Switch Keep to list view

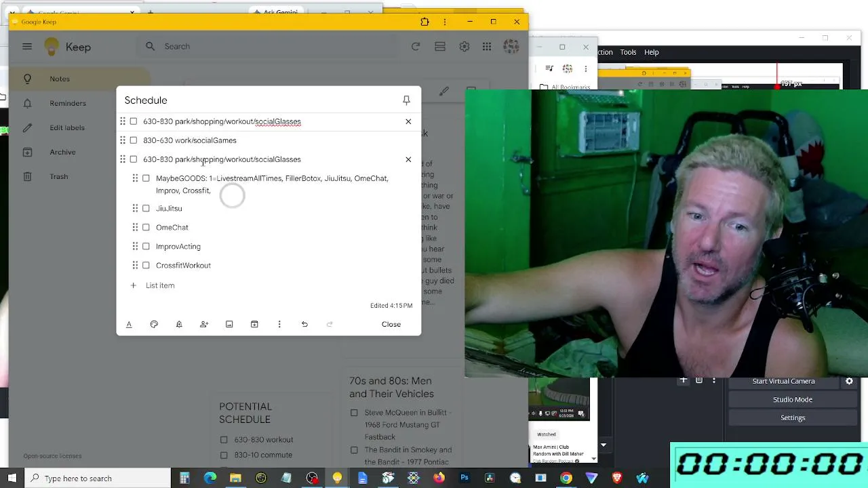coord(440,46)
